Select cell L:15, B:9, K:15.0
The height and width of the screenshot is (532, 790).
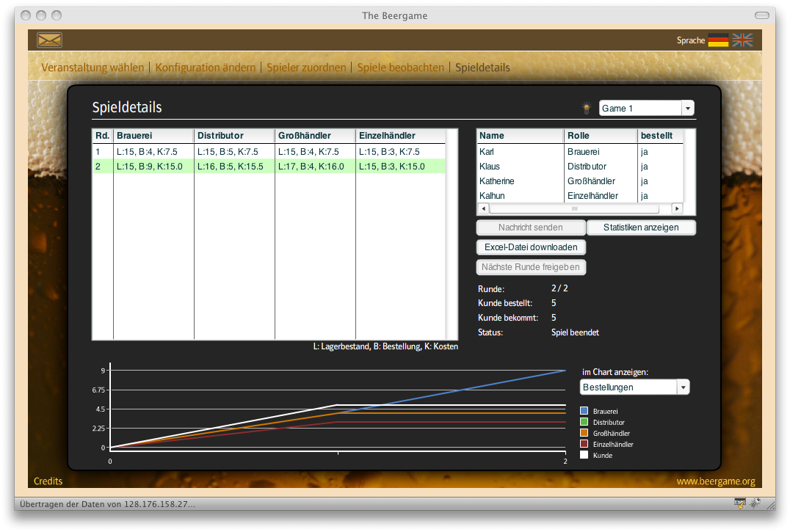153,166
